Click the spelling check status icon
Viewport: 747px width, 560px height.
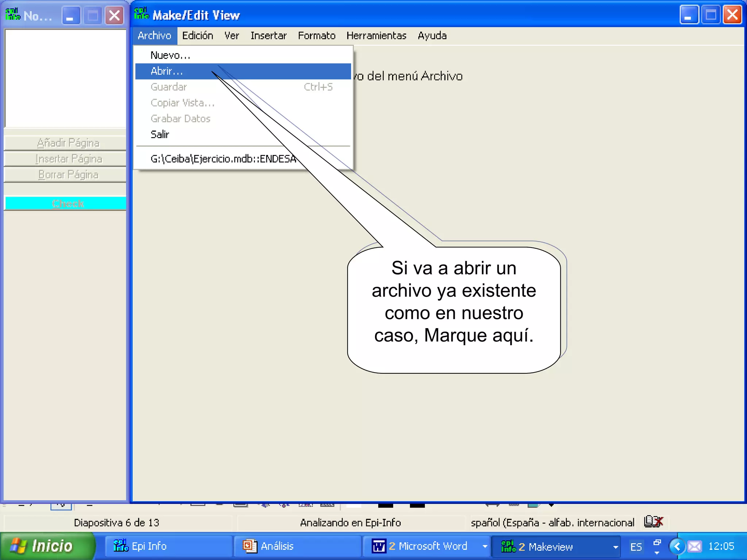653,522
